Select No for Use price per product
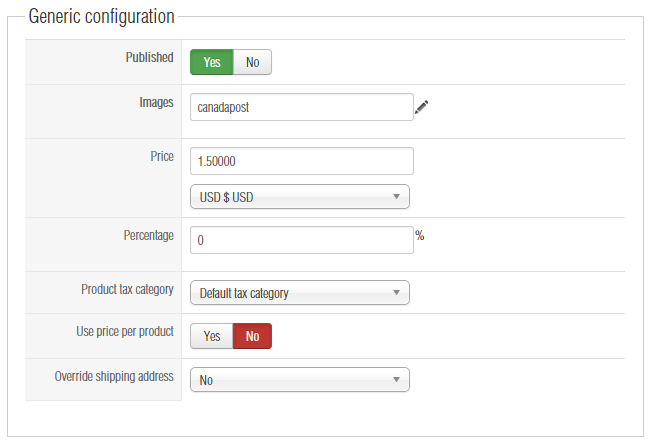Screen dimensions: 662x444 [x=252, y=336]
